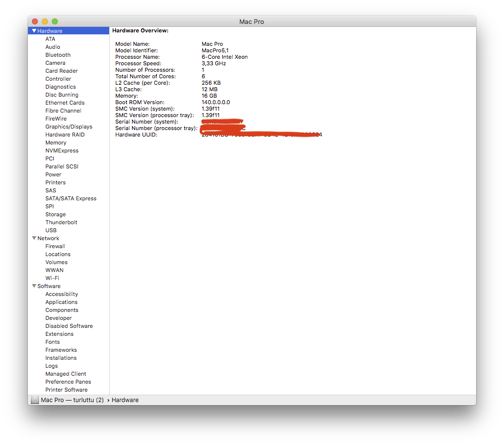Collapse the Software disclosure triangle
This screenshot has height=445, width=504.
click(x=34, y=286)
